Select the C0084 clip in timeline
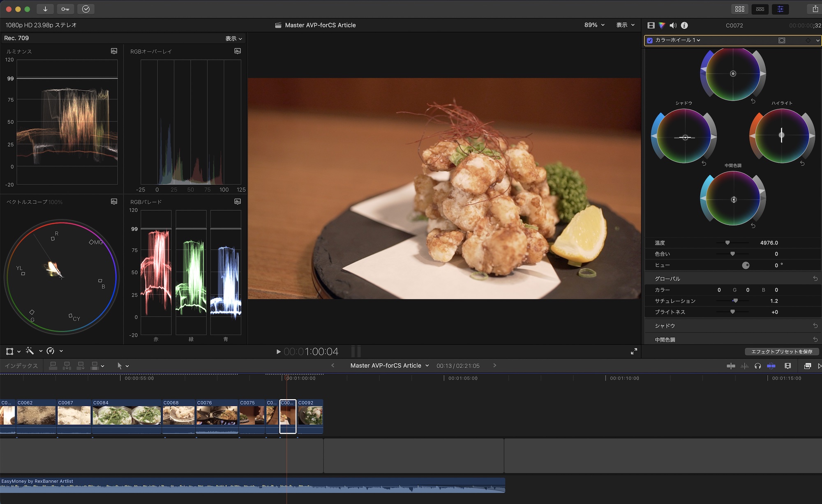This screenshot has height=504, width=822. point(127,415)
